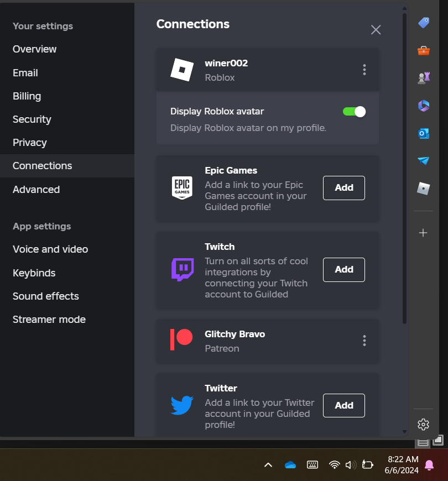
Task: Open Voice and video settings
Action: 50,249
